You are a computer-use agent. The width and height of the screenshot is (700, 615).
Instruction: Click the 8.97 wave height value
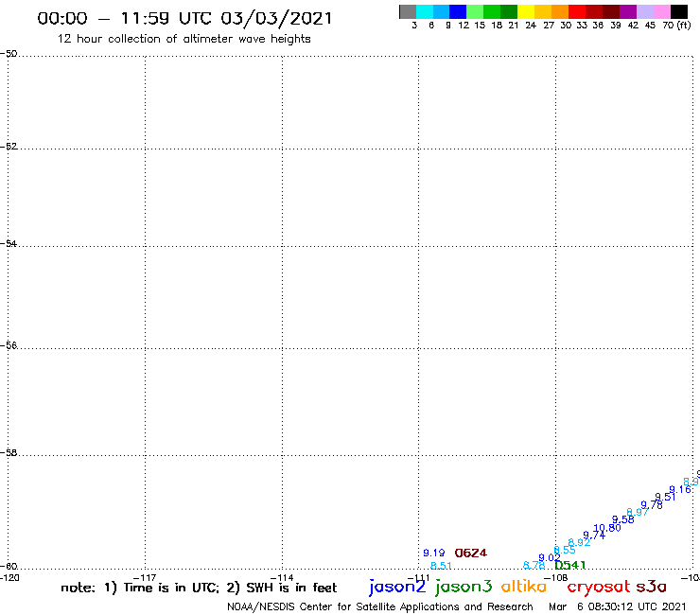coord(638,512)
